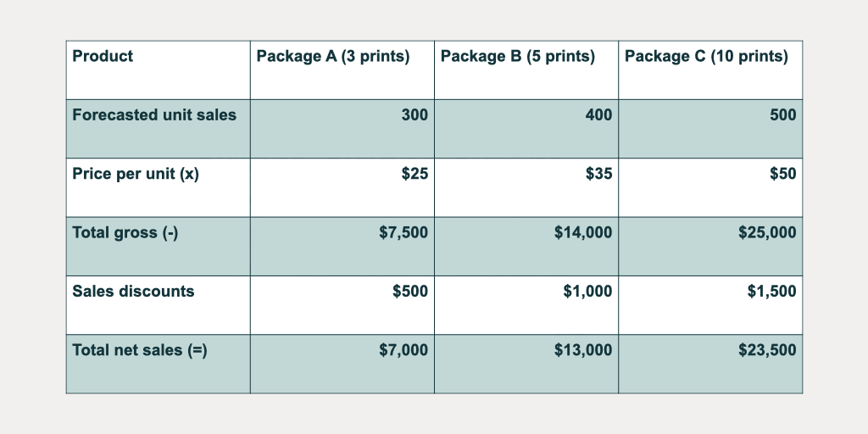
Task: Click the Price per unit (x) label
Action: (136, 174)
